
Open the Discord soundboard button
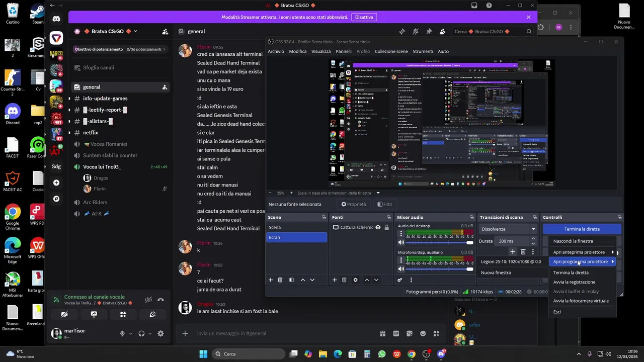pos(152,314)
